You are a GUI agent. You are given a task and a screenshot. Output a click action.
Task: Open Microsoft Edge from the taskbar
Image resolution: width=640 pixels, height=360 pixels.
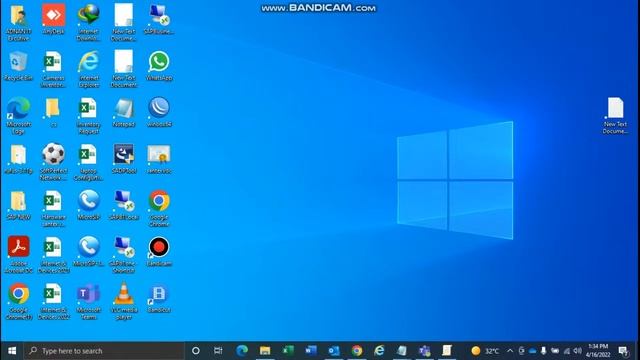click(x=242, y=351)
